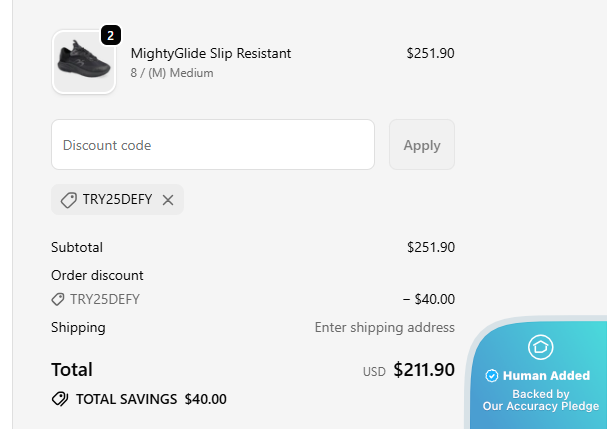The image size is (607, 429).
Task: Click the − $40.00 discount amount
Action: click(x=428, y=299)
